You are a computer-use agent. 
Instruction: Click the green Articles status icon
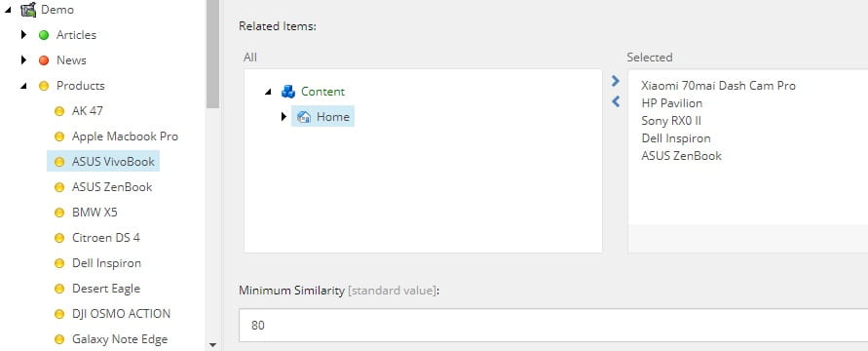(44, 35)
